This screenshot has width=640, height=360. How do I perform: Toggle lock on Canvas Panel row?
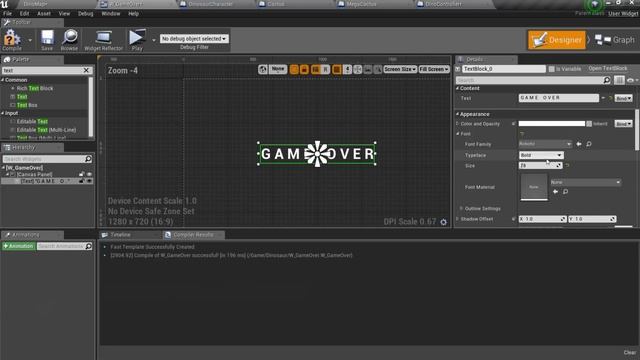click(81, 174)
